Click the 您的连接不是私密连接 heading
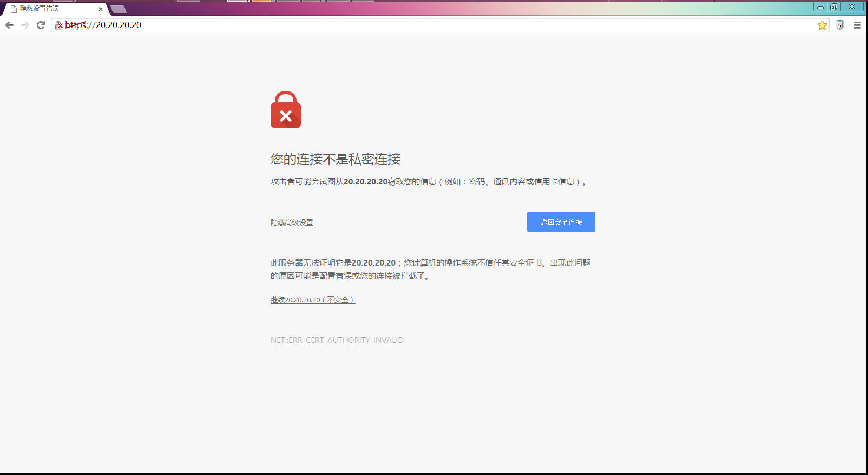Image resolution: width=868 pixels, height=475 pixels. pyautogui.click(x=336, y=159)
